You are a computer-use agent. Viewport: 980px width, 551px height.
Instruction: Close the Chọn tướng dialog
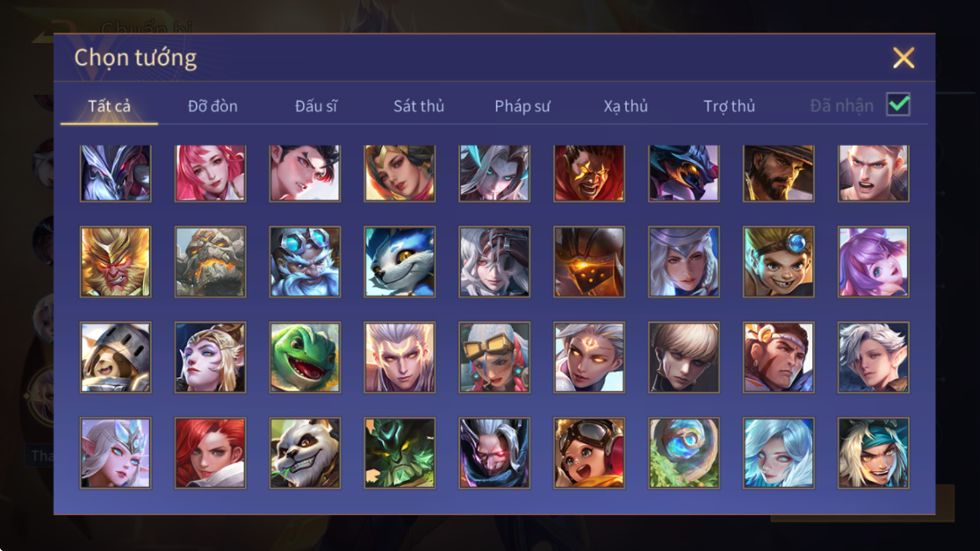pos(904,58)
